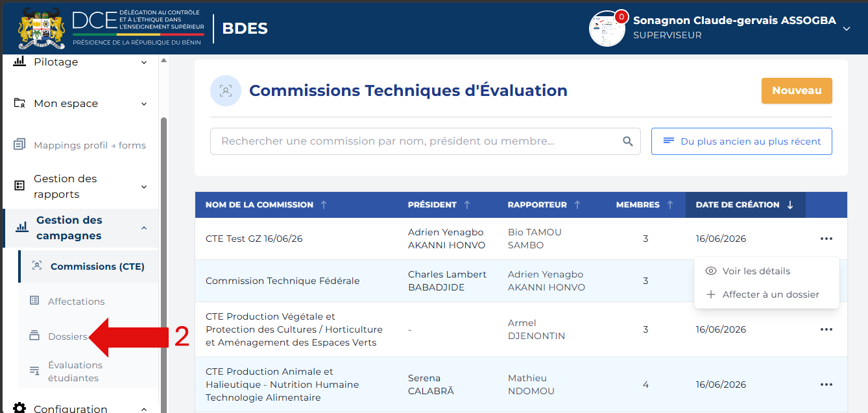Open the sort order dropdown 'Du plus ancien au plus récent'
The height and width of the screenshot is (413, 868).
tap(741, 141)
